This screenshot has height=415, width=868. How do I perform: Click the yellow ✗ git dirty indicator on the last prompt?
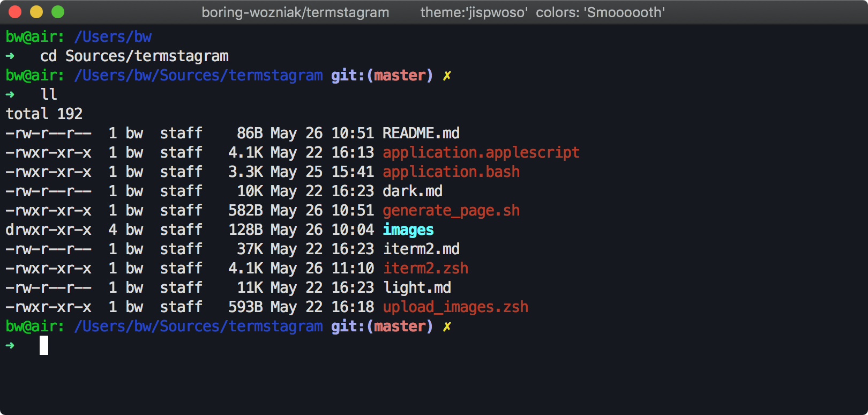pyautogui.click(x=447, y=327)
